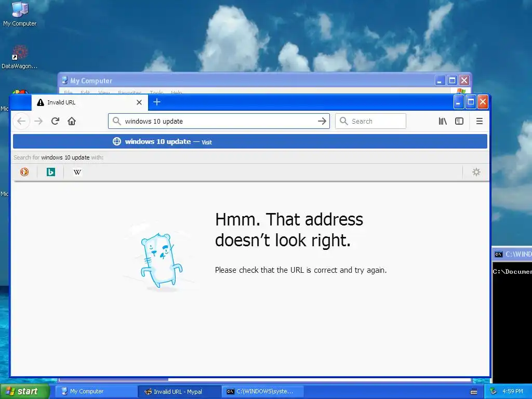Open My Computer desktop icon
This screenshot has height=399, width=532.
[x=20, y=14]
